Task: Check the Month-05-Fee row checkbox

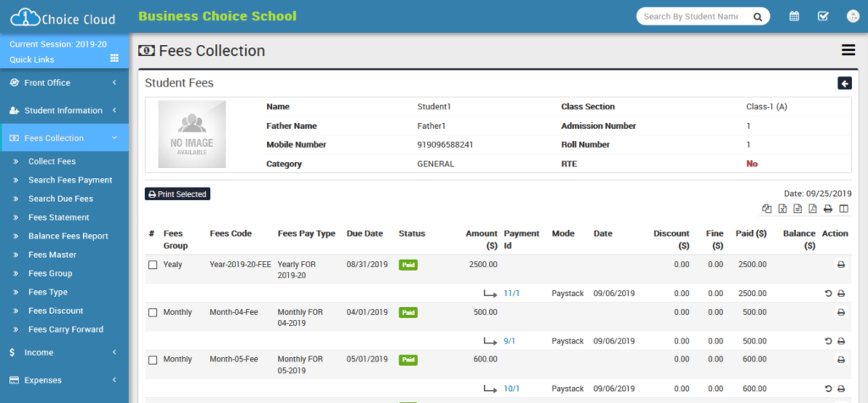Action: pos(153,361)
